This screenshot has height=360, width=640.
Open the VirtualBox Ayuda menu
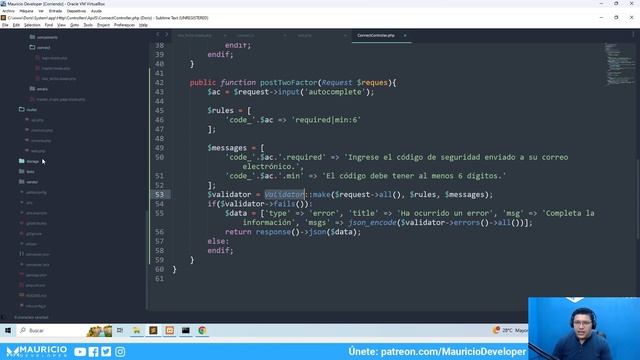(x=96, y=11)
